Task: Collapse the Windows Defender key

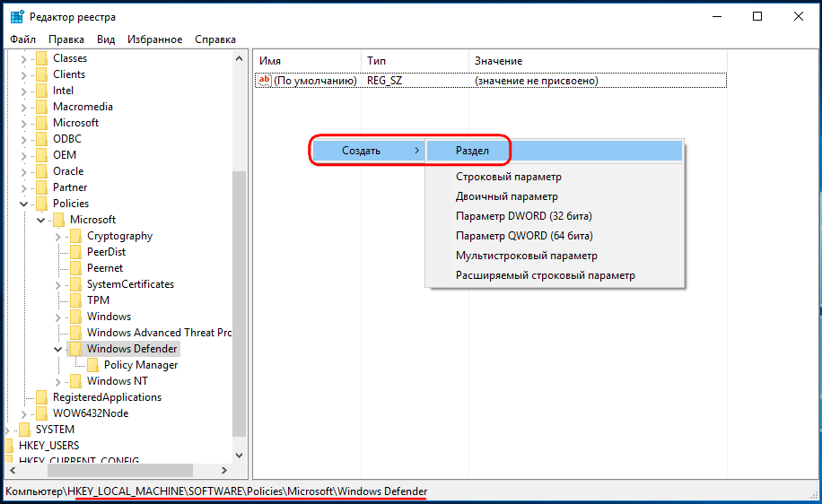Action: (x=57, y=350)
